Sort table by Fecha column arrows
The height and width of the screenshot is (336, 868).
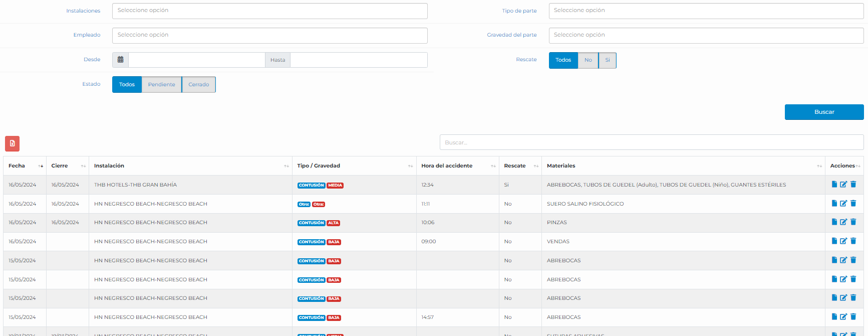tap(41, 166)
